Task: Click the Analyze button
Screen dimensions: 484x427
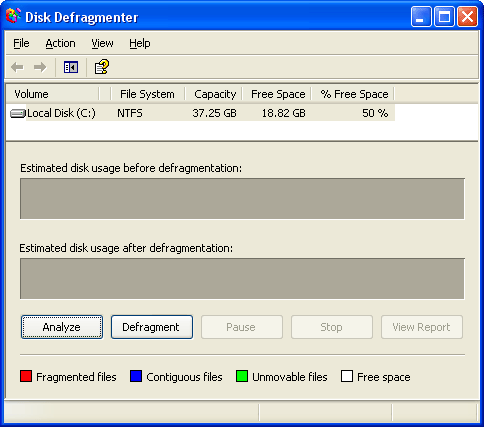Action: coord(62,327)
